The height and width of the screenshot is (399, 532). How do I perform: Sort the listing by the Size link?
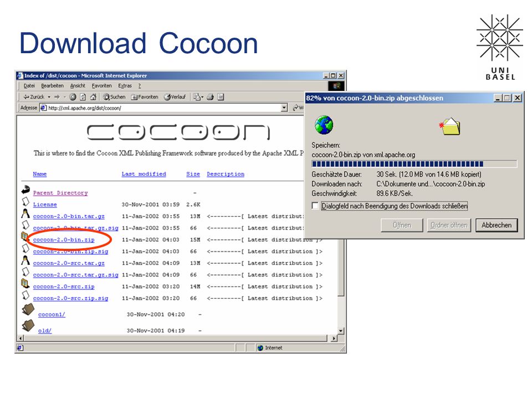(193, 174)
